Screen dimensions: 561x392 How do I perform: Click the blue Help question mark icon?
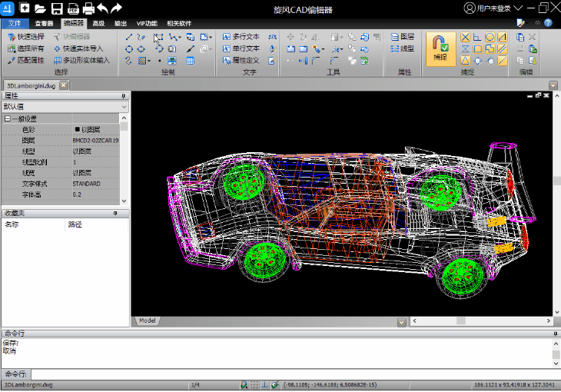[546, 23]
